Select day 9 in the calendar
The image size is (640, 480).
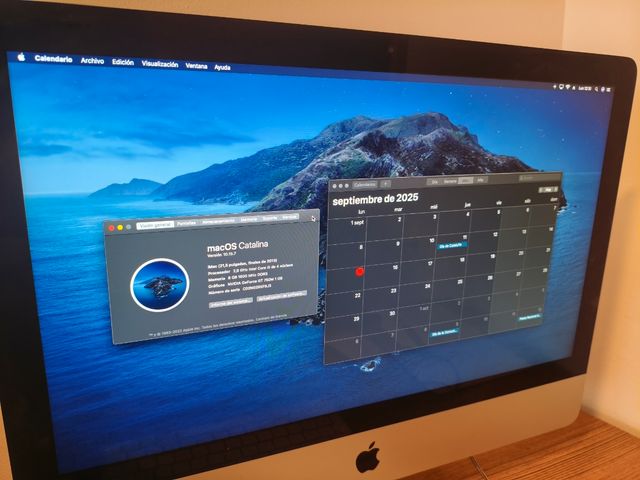[x=384, y=252]
